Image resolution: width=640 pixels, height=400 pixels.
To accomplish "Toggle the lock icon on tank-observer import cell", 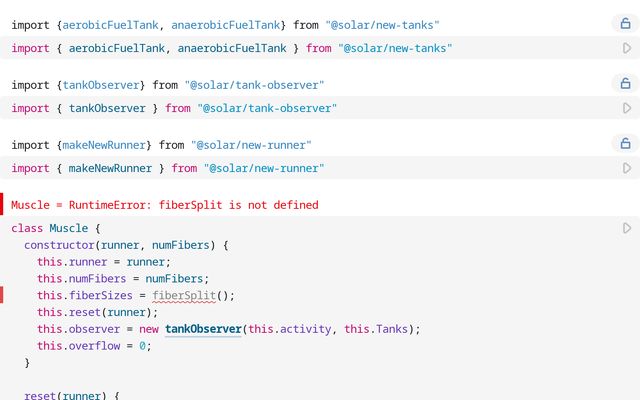I will pos(625,83).
